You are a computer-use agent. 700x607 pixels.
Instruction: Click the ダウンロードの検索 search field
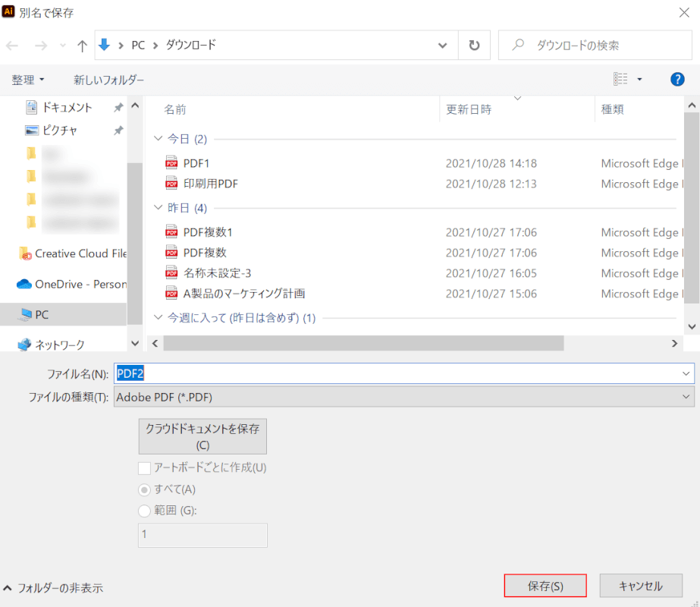pyautogui.click(x=595, y=45)
